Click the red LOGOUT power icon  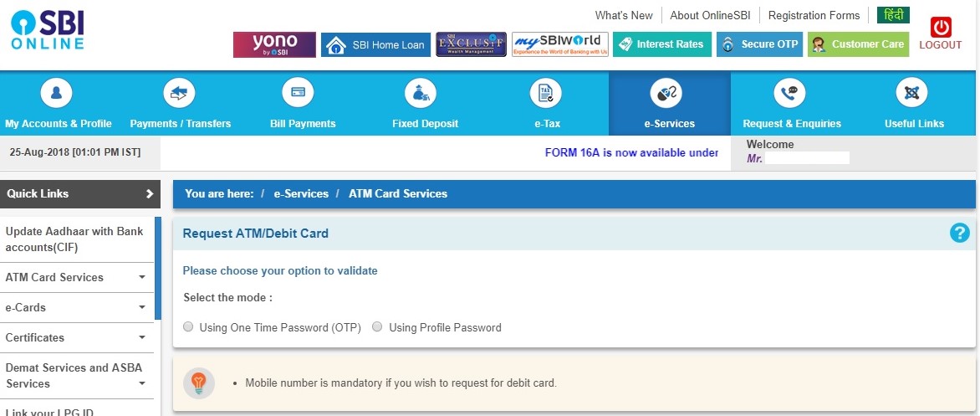point(941,28)
